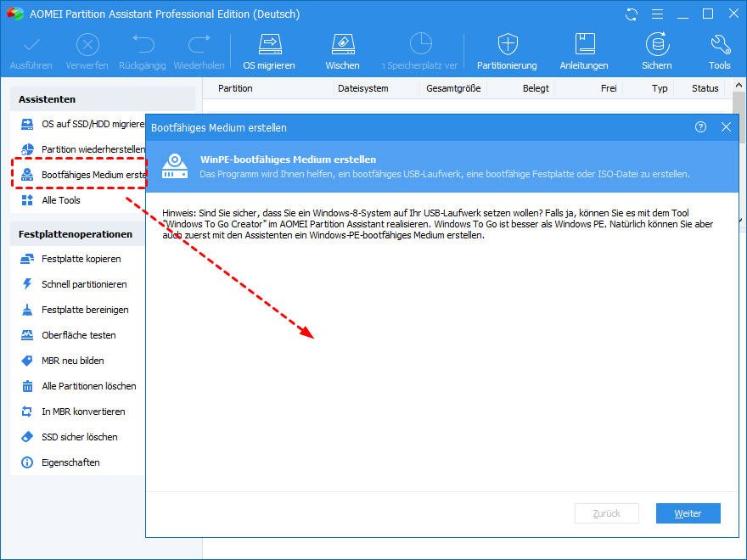Viewport: 747px width, 560px height.
Task: Click the Verwerfen discard icon
Action: point(87,45)
